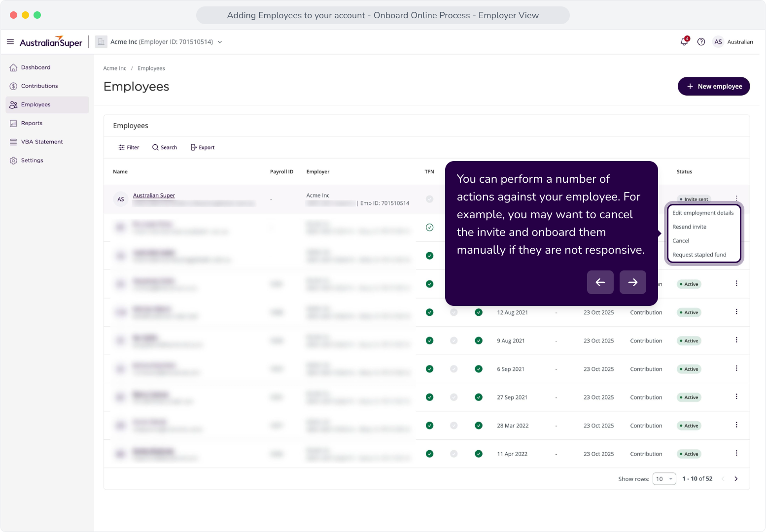Open the notifications bell
Viewport: 766px width, 532px height.
pos(684,42)
